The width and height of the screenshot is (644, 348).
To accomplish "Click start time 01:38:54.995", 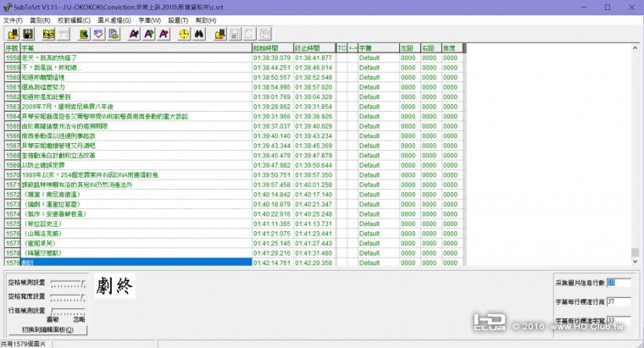I will [272, 87].
